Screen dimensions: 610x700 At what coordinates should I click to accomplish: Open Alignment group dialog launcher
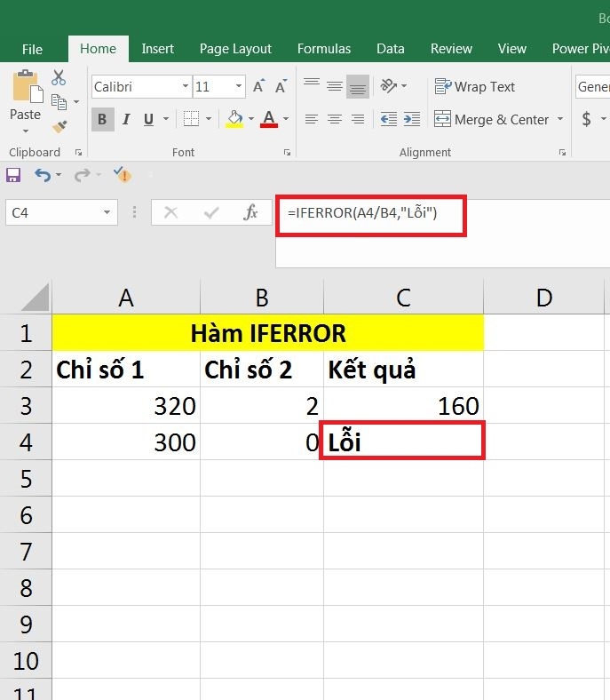pos(562,153)
